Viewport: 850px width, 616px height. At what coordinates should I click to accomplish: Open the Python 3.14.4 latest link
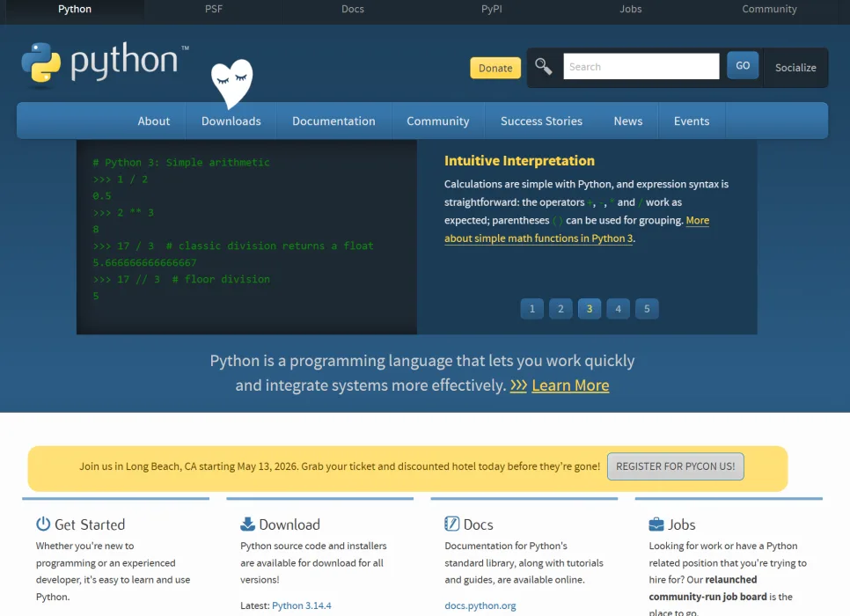tap(302, 605)
